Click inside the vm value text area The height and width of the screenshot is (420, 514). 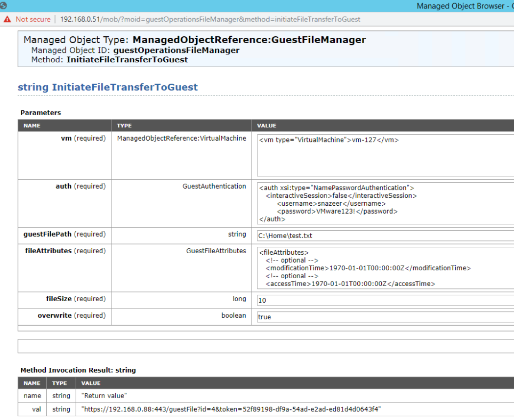(384, 155)
